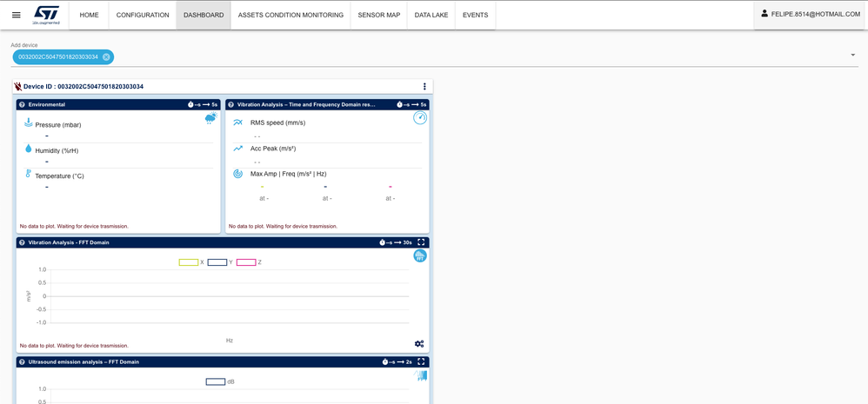
Task: Click the RMS speed (mm/s) label
Action: point(278,123)
